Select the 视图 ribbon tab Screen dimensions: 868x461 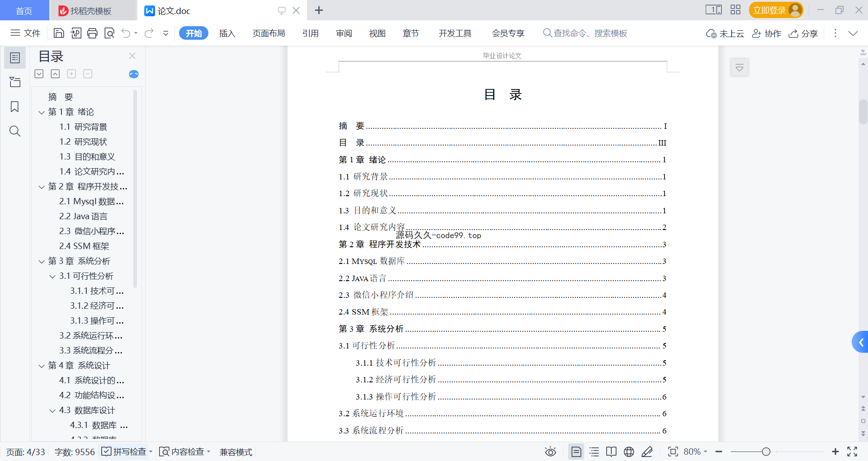point(377,33)
